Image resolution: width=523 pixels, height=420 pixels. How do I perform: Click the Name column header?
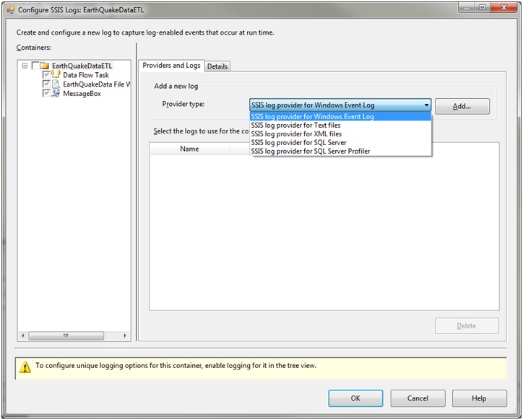coord(189,149)
